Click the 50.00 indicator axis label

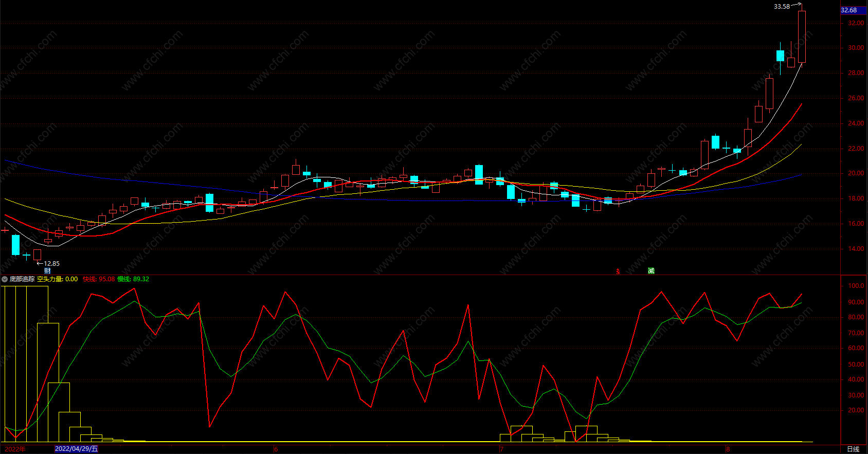[856, 365]
